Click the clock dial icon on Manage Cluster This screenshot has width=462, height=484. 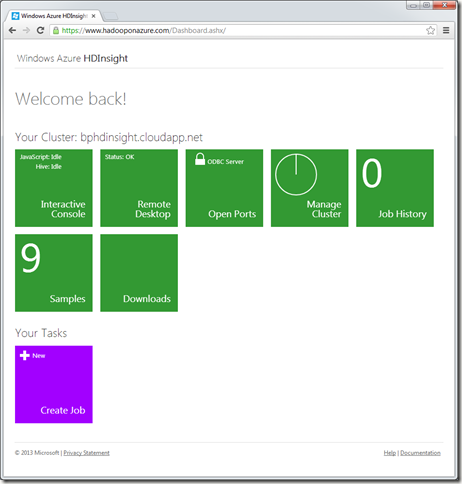(296, 174)
